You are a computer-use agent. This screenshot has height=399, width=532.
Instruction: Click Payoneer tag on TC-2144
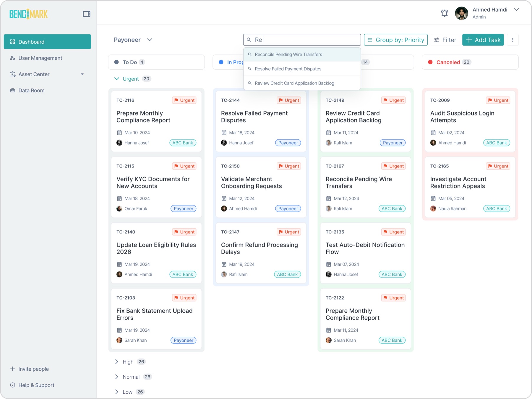point(288,143)
